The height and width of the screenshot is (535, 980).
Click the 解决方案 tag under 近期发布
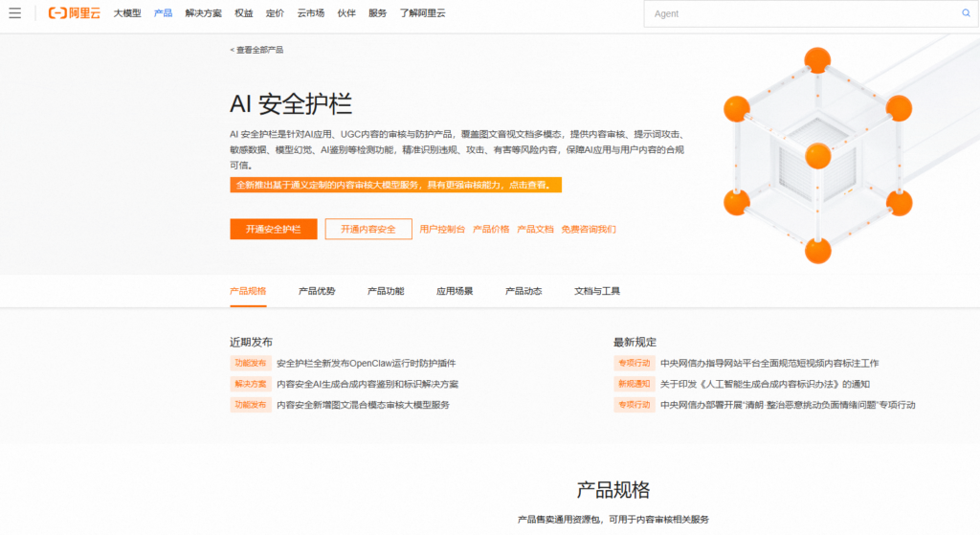(x=251, y=385)
